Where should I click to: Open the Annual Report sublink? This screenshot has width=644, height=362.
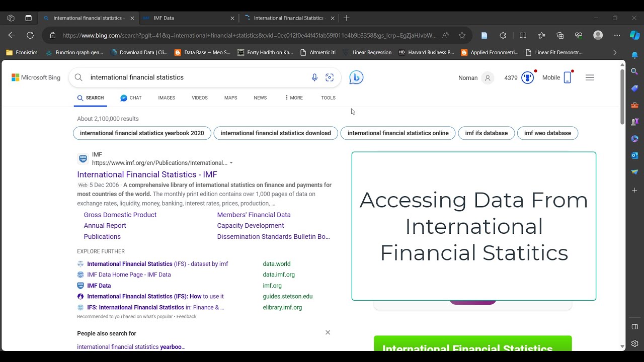(x=105, y=226)
